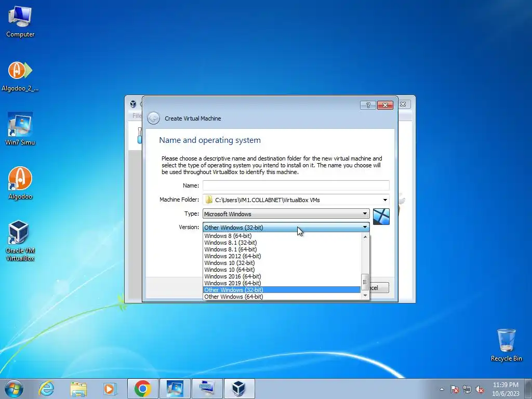The height and width of the screenshot is (399, 532).
Task: Switch to VirtualBox taskbar button
Action: [x=239, y=389]
